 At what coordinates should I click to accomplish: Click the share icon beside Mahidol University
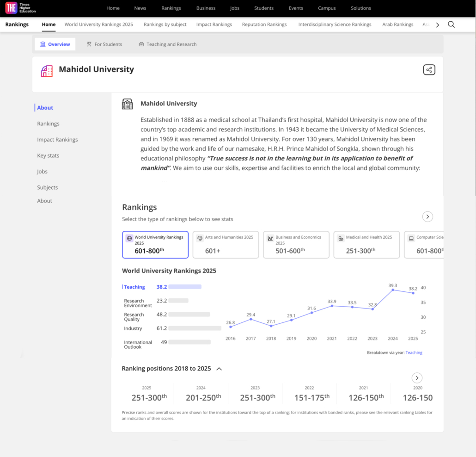point(429,70)
